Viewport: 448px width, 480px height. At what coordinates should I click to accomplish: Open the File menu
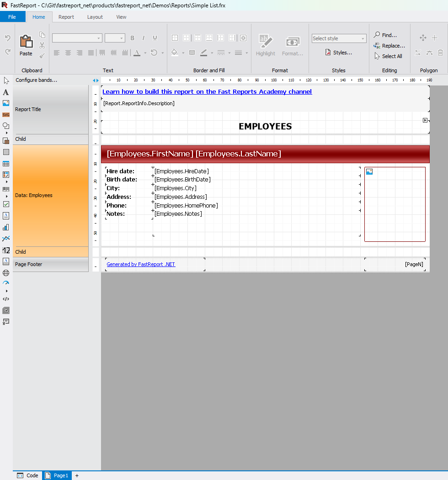pos(12,17)
